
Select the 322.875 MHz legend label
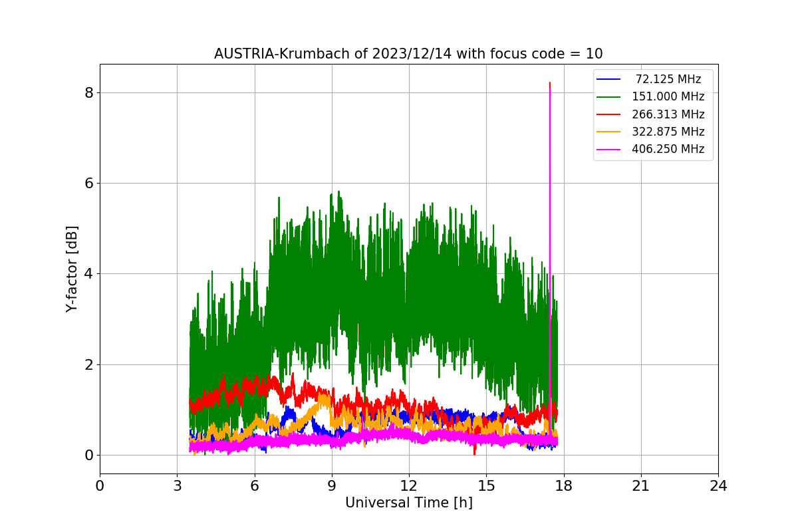[668, 132]
